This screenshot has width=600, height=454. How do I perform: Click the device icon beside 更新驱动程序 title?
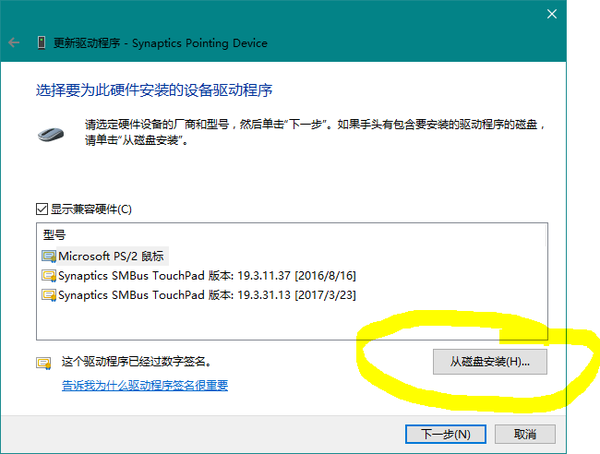pyautogui.click(x=41, y=42)
